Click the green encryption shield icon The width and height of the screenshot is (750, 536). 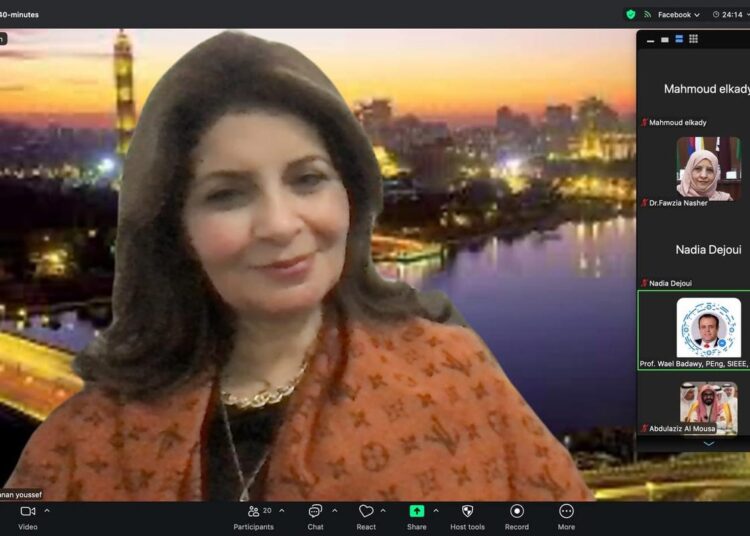coord(630,14)
